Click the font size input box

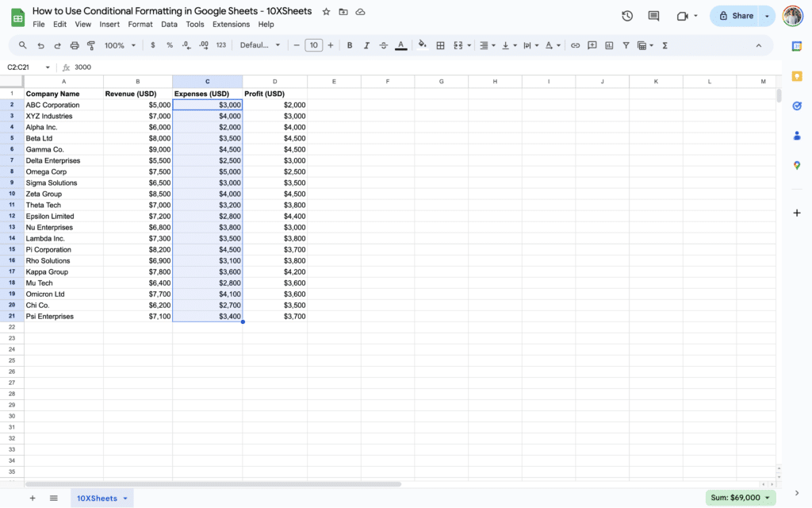314,45
